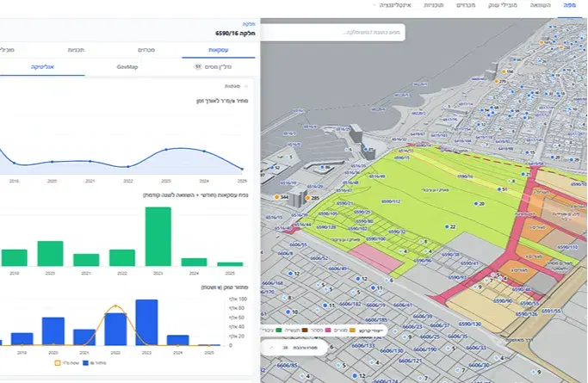Click the חלקה breadcrumb link above 6590/16
The width and height of the screenshot is (588, 383).
[249, 24]
